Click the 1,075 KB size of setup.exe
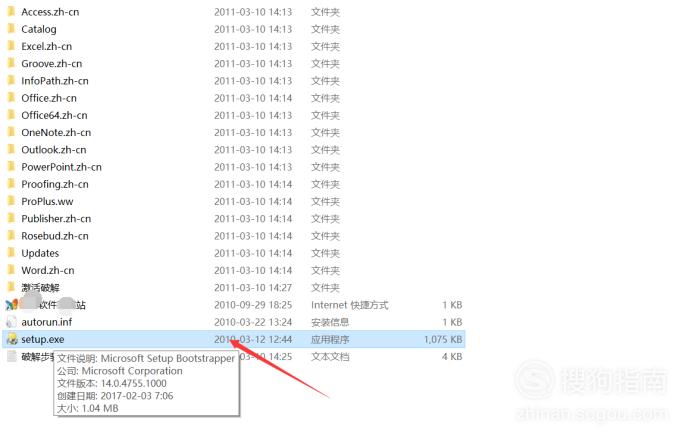Screen dimensions: 692x448 click(443, 339)
